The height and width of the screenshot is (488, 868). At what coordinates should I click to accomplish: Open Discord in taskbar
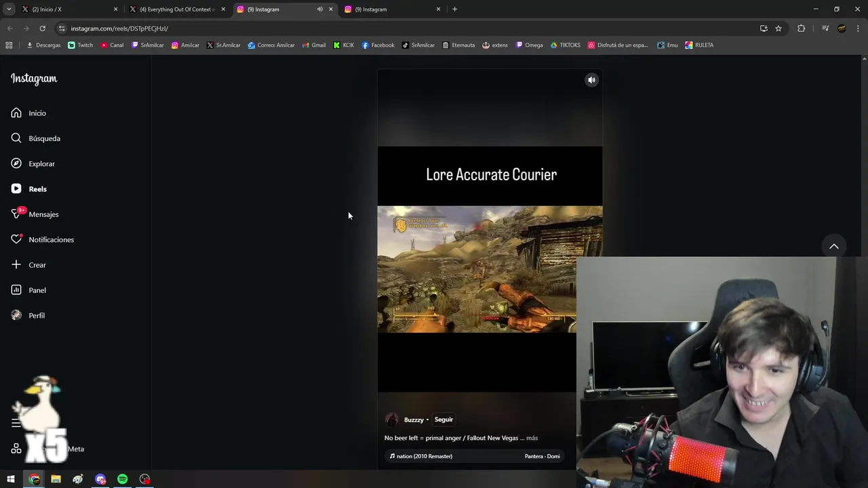100,479
